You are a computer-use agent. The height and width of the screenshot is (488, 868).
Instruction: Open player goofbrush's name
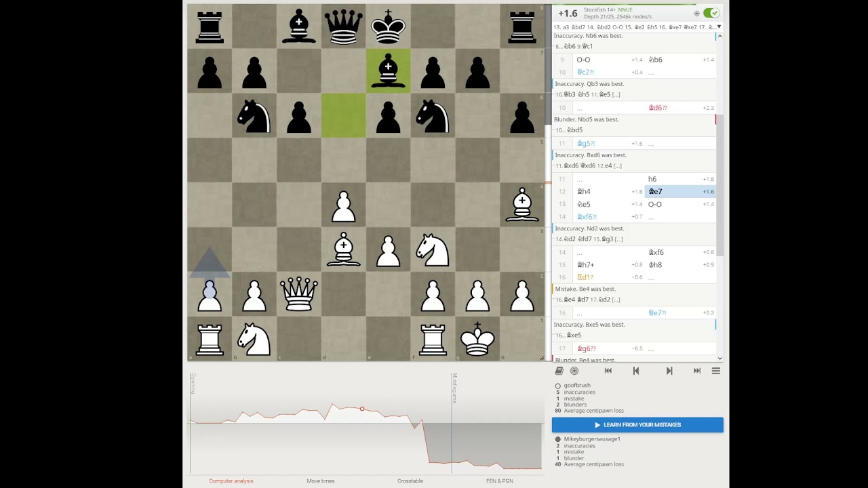577,386
